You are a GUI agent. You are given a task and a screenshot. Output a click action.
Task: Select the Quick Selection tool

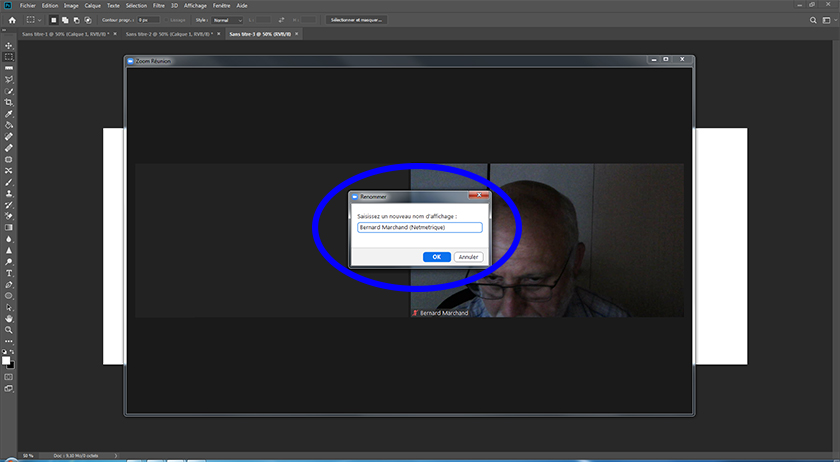(x=9, y=91)
